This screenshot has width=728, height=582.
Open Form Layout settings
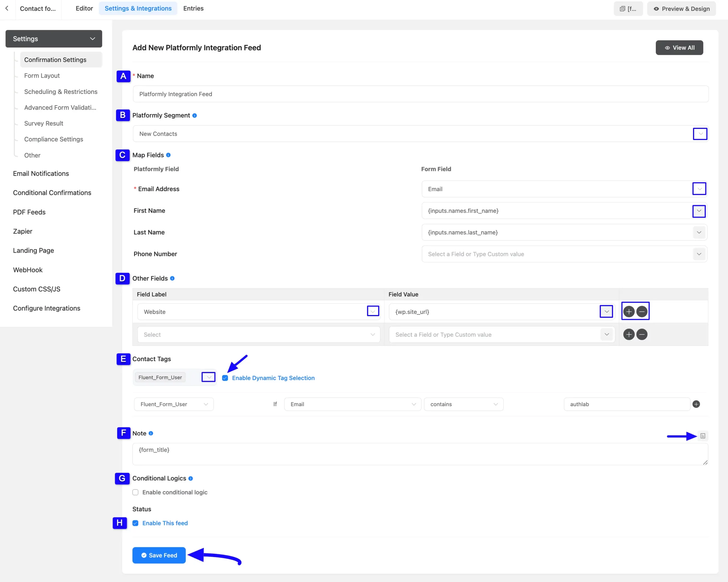pos(42,76)
